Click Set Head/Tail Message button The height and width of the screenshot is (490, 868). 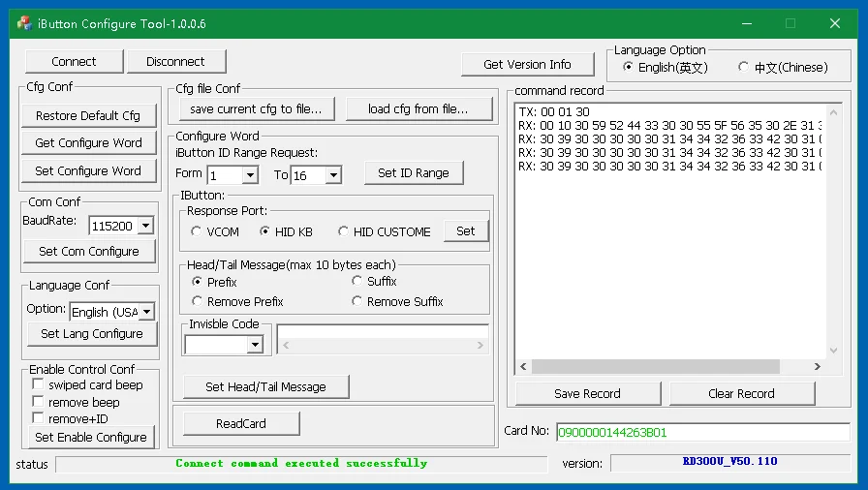[265, 386]
